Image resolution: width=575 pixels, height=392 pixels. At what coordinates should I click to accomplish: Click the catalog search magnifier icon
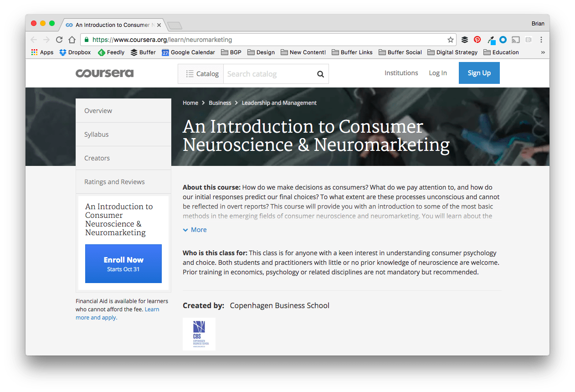pos(320,73)
